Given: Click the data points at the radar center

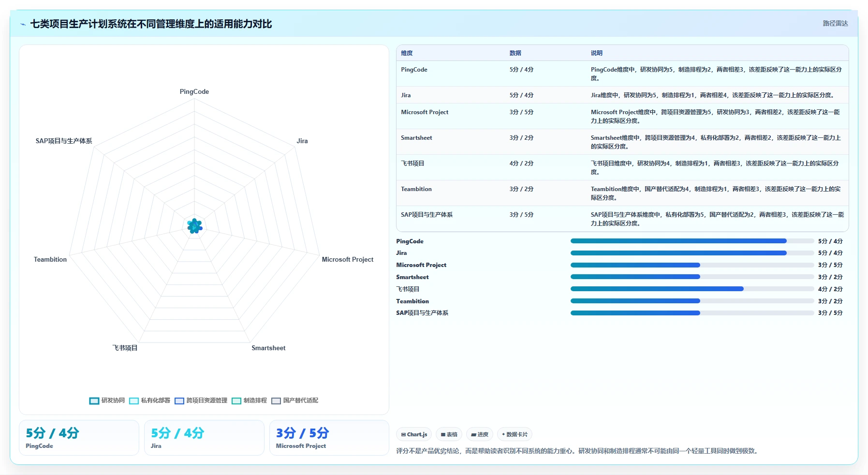Looking at the screenshot, I should coord(194,226).
